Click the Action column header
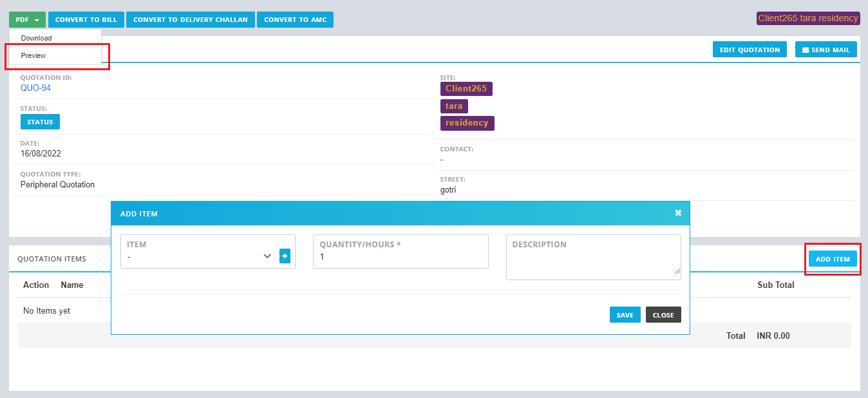This screenshot has height=398, width=868. (36, 285)
